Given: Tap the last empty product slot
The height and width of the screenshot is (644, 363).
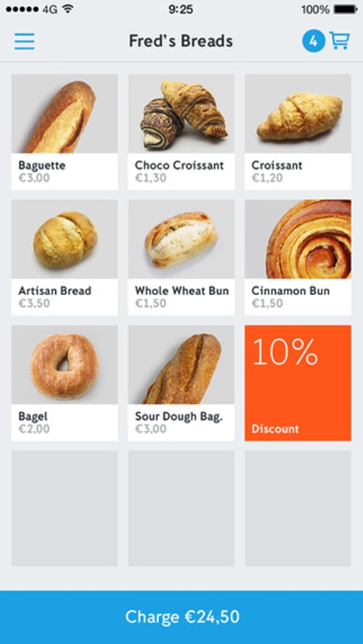Looking at the screenshot, I should (x=298, y=508).
